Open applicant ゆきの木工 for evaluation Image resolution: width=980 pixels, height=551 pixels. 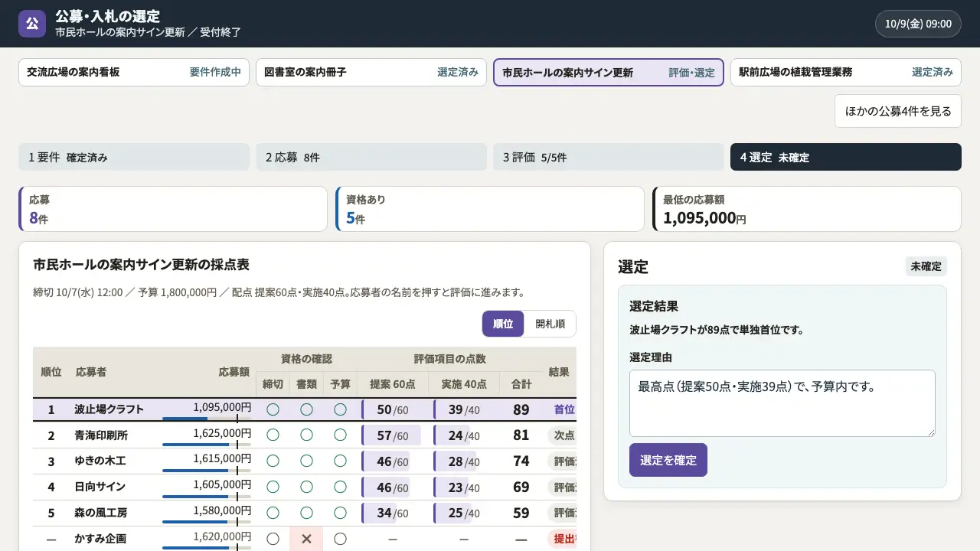click(100, 461)
